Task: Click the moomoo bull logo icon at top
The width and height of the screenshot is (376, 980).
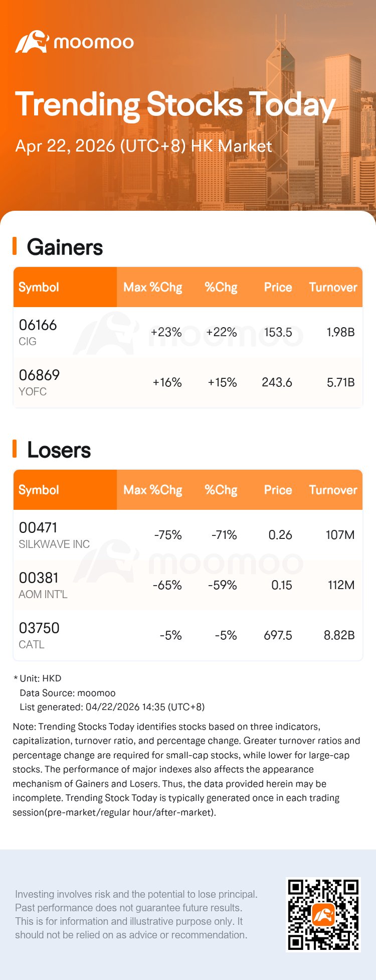Action: pyautogui.click(x=32, y=42)
